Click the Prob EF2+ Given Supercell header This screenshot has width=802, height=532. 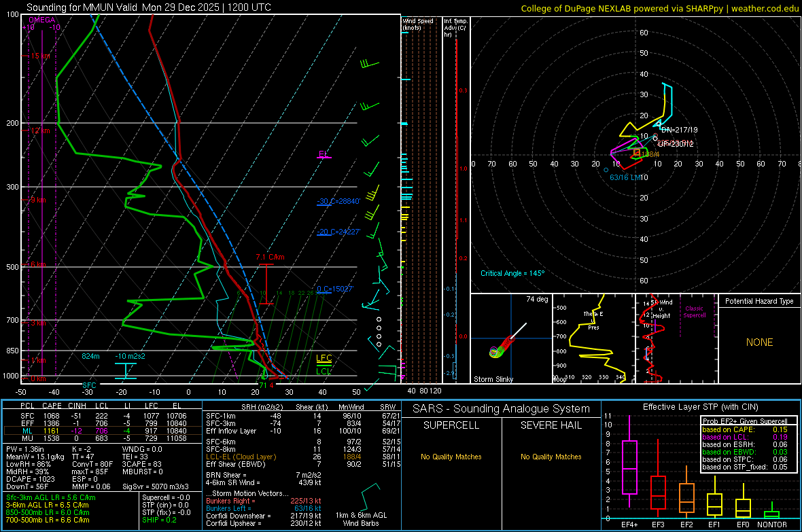tap(745, 421)
